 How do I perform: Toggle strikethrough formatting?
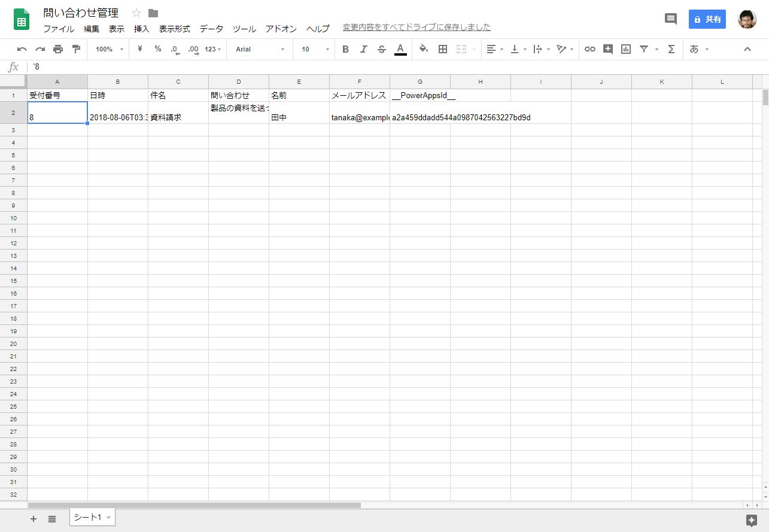click(382, 49)
